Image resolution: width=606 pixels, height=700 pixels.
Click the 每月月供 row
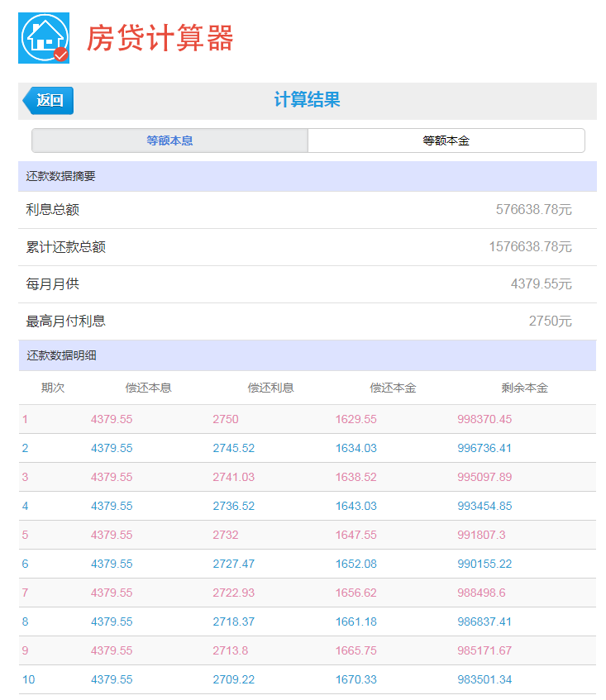pos(307,284)
